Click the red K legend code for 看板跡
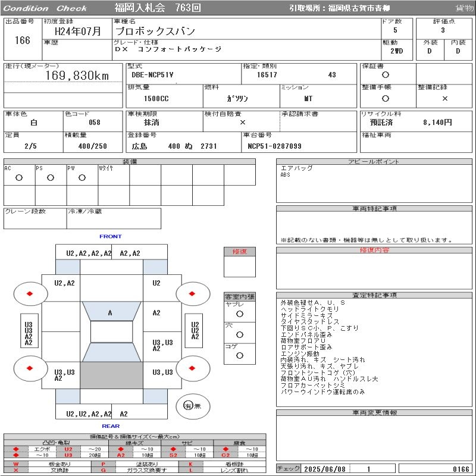Viewport: 476px width, 476px height. tap(190, 464)
